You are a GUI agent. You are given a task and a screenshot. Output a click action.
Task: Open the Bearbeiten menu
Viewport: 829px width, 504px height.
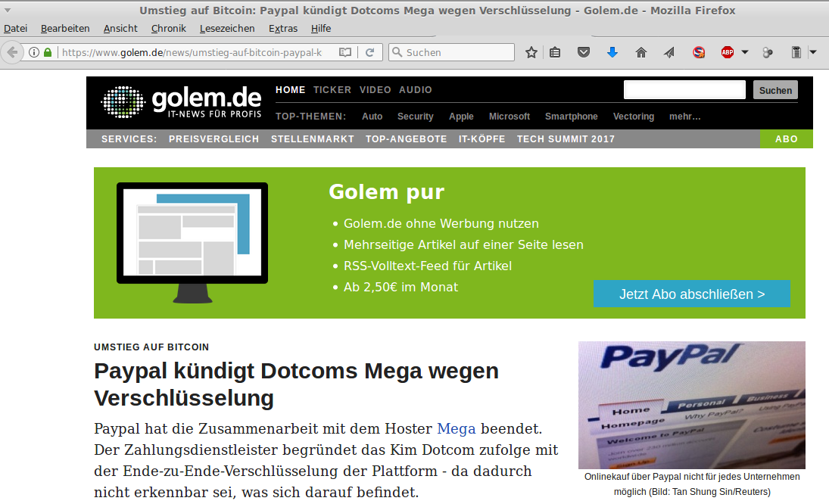pos(65,29)
